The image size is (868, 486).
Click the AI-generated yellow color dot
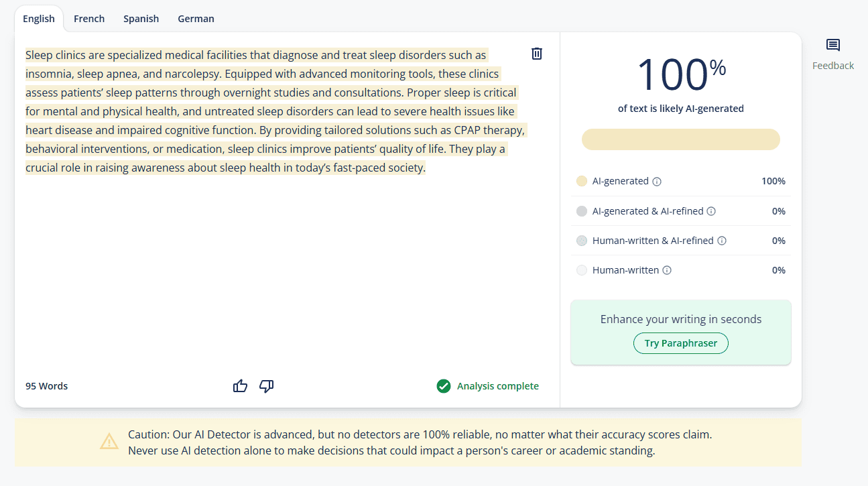pos(581,181)
